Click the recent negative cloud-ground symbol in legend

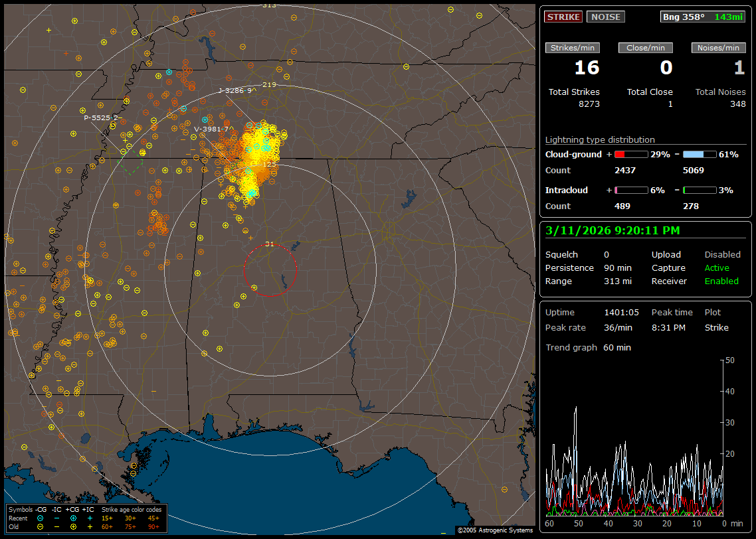tap(41, 518)
